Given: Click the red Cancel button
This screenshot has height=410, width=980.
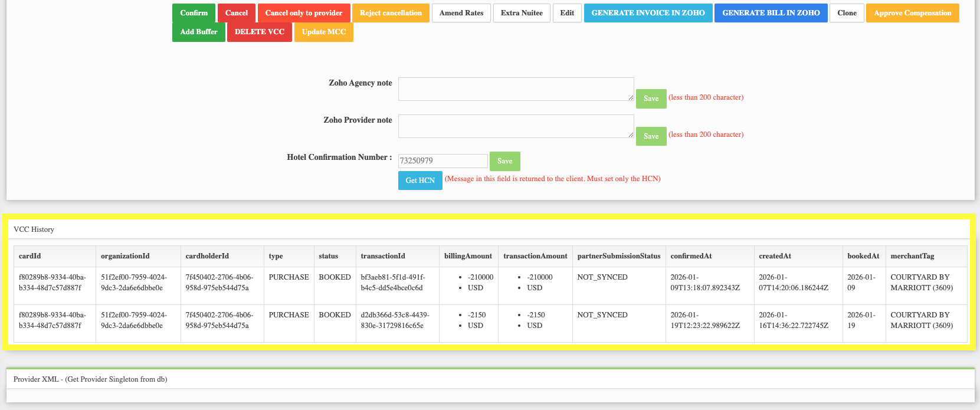Looking at the screenshot, I should click(x=237, y=13).
